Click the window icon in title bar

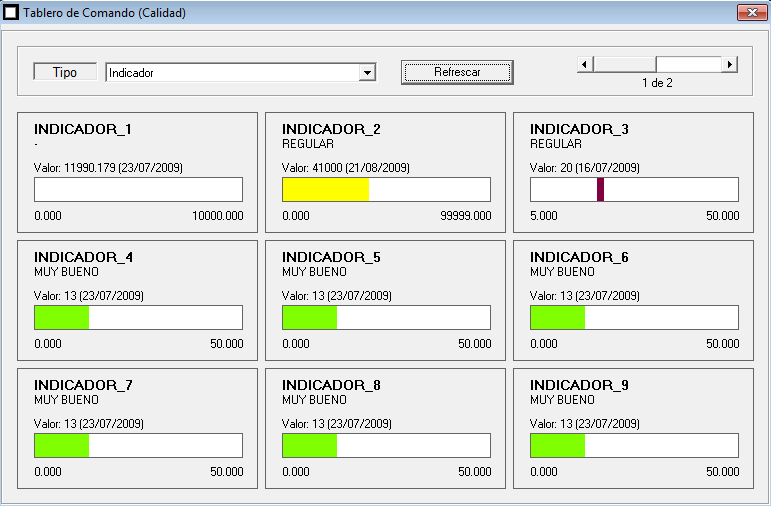coord(11,13)
